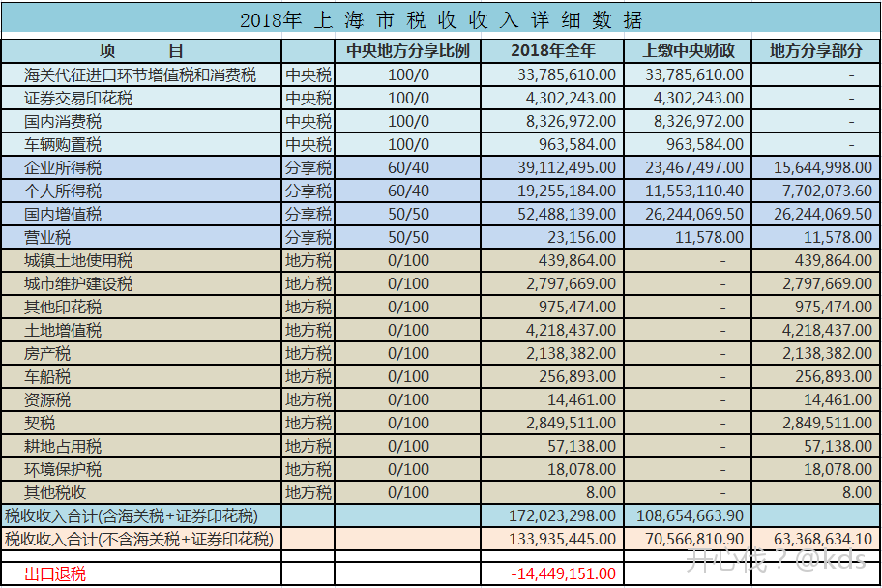Click the value 15,644,998.00
The image size is (882, 588).
pos(823,167)
